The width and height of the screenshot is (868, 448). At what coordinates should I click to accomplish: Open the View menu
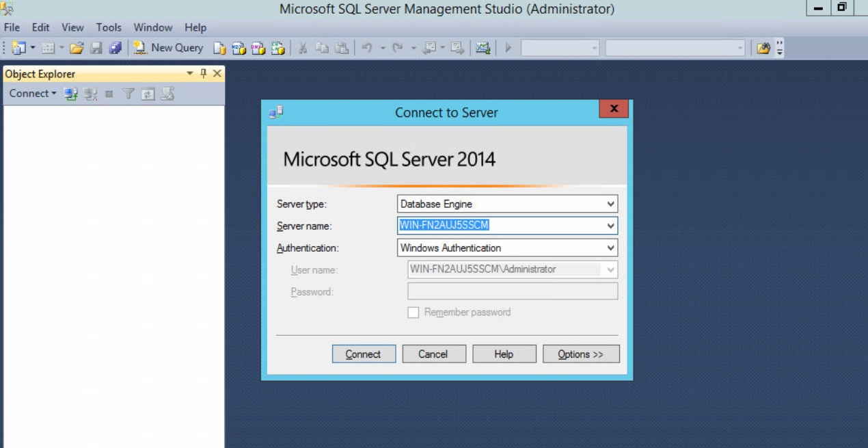[72, 27]
